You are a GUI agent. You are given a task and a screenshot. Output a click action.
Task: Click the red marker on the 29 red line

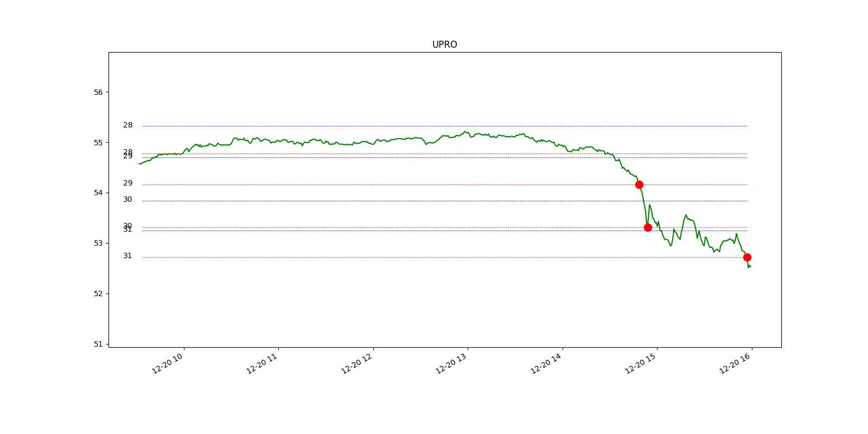[x=639, y=184]
